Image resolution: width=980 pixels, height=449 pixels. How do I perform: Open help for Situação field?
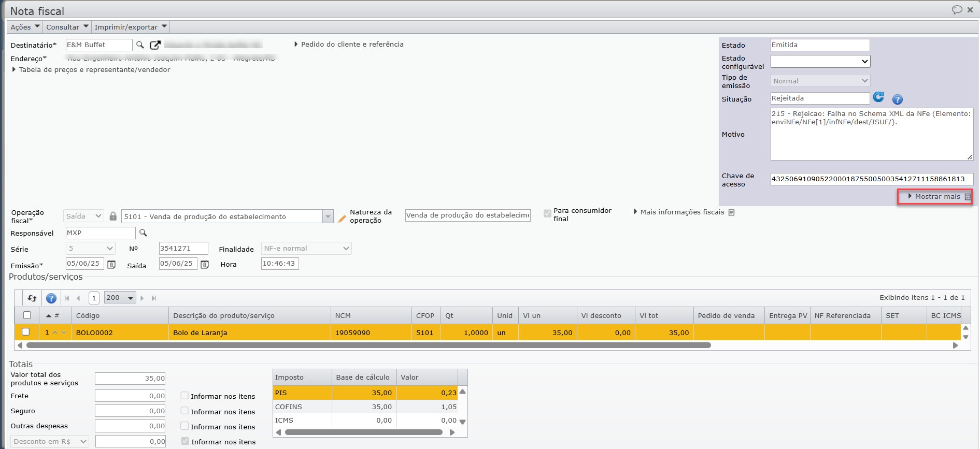pyautogui.click(x=898, y=99)
